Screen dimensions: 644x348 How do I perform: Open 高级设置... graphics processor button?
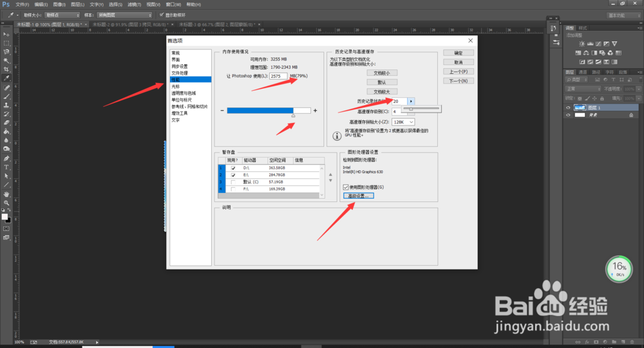[359, 196]
